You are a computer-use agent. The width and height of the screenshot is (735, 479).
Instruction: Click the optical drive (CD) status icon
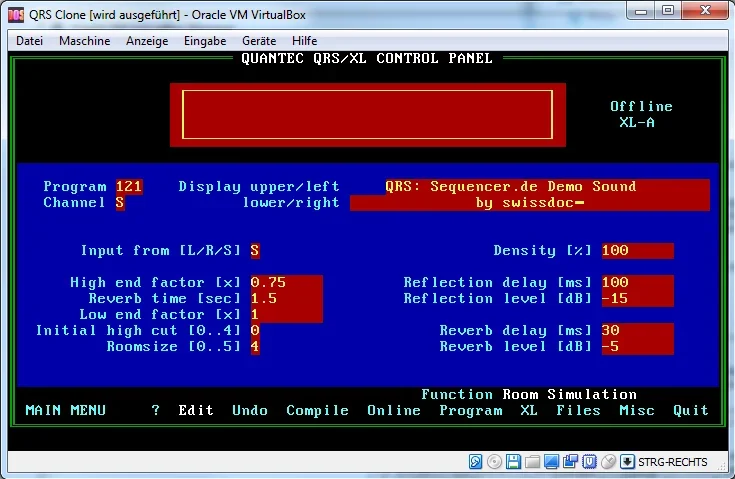(494, 462)
